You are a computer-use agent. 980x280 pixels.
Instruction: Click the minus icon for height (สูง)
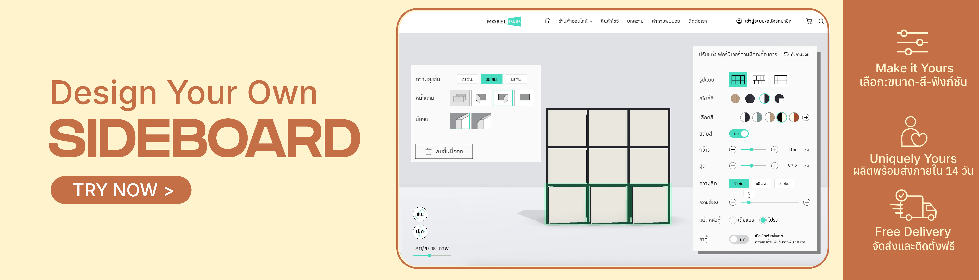coord(733,166)
